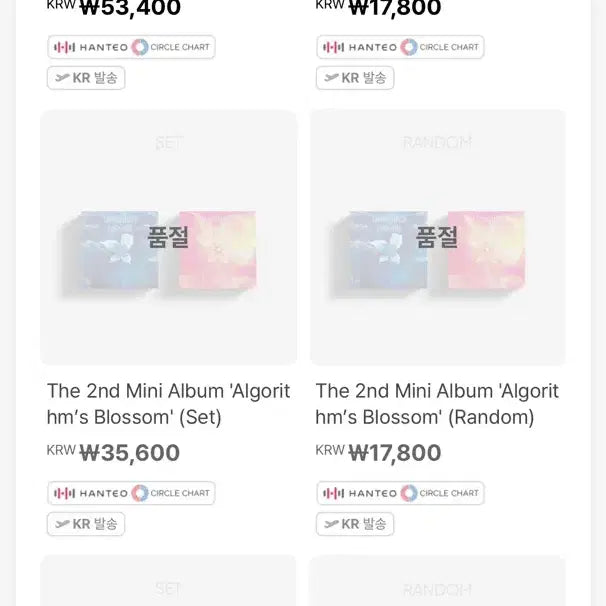Click the ₩35,600 Set album price
This screenshot has height=606, width=606.
click(129, 453)
